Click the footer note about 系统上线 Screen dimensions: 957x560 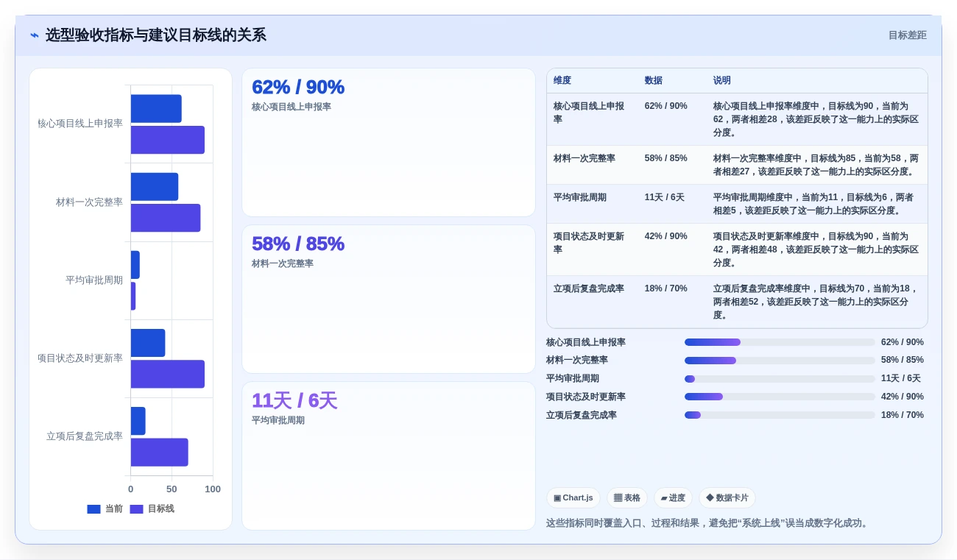(709, 523)
